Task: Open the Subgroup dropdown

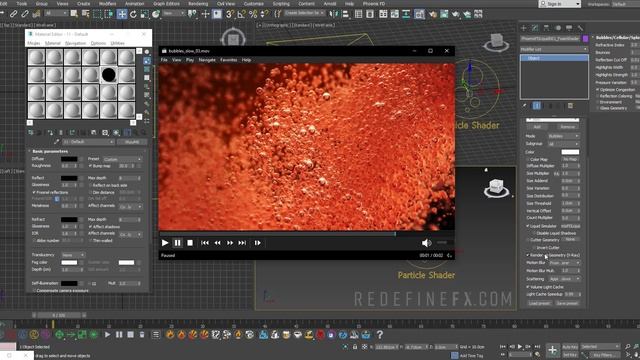Action: click(x=564, y=144)
